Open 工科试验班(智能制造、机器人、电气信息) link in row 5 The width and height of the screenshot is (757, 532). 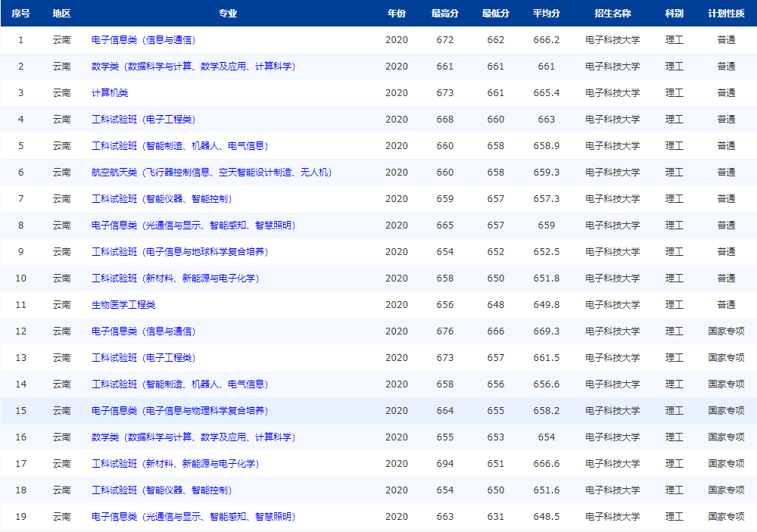pos(179,146)
